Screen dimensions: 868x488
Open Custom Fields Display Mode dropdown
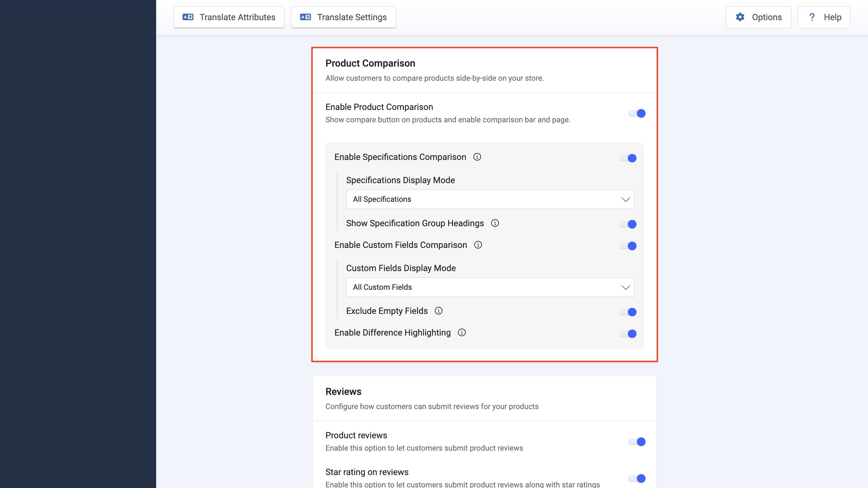490,287
